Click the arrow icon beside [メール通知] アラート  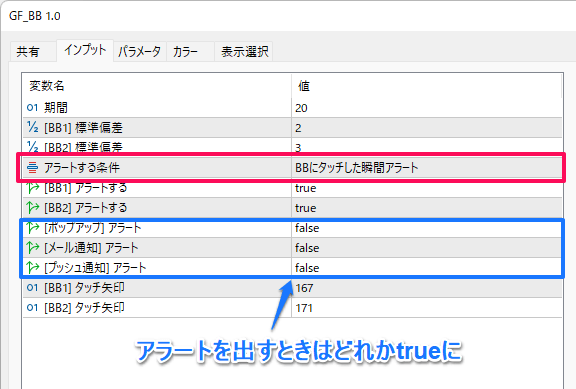32,248
